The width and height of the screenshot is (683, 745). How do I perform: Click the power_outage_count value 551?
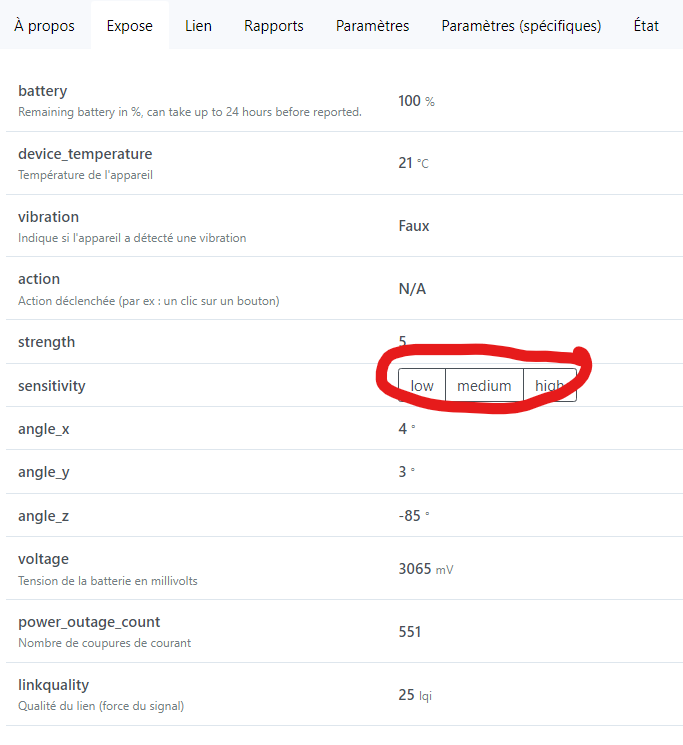coord(409,632)
